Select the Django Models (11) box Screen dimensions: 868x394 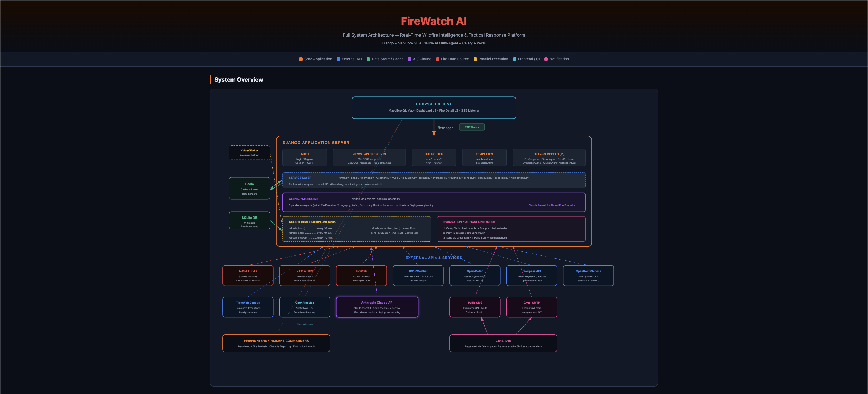click(549, 158)
